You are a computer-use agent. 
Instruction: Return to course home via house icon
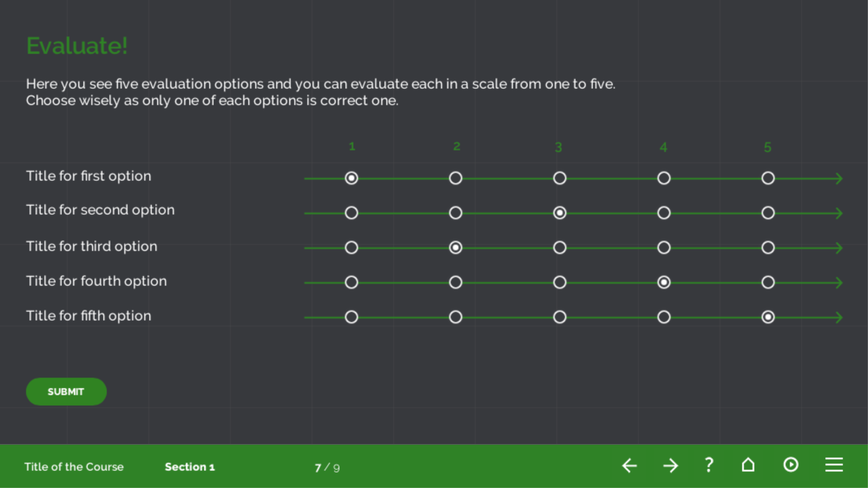pyautogui.click(x=748, y=465)
